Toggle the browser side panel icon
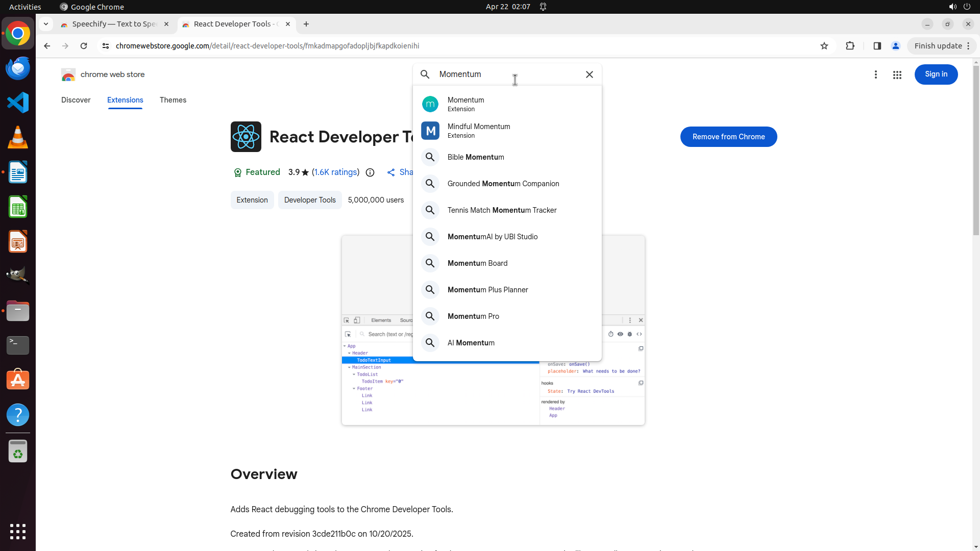Screen dimensions: 980x551 [x=877, y=46]
